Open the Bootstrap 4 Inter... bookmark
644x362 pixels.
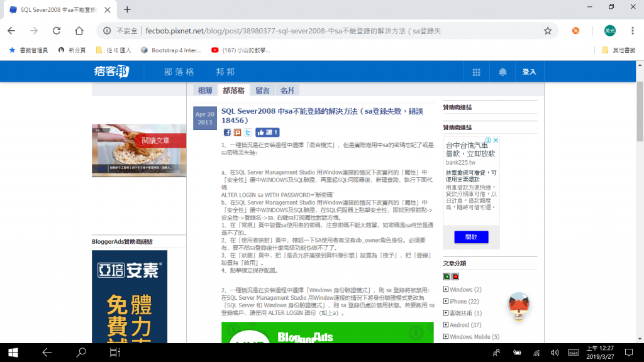click(171, 50)
